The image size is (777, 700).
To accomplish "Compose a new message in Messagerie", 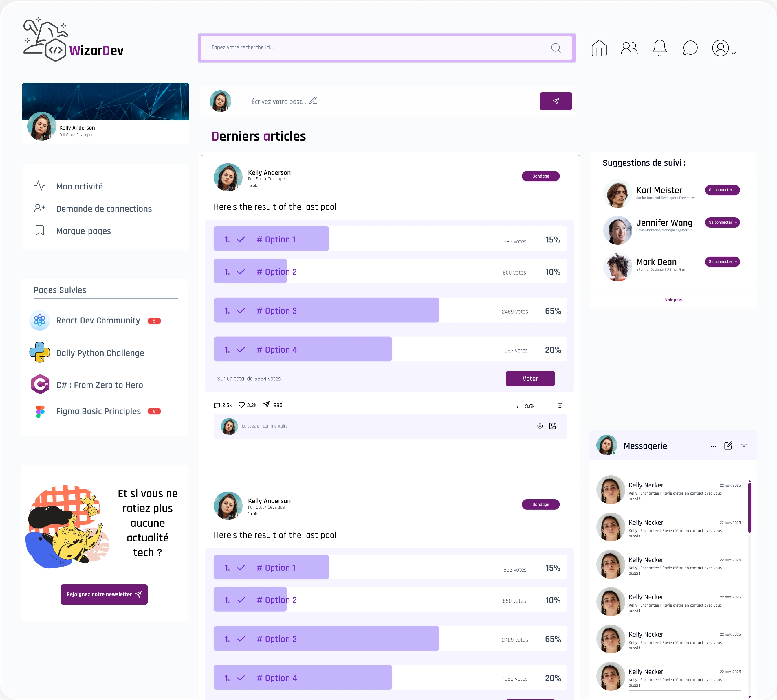I will 728,445.
